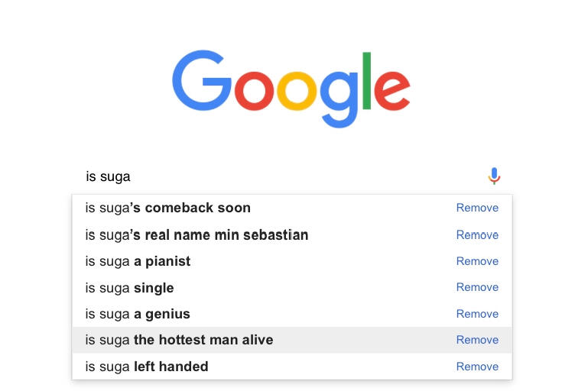Pick the 'is suga single' suggestion
588x391 pixels.
130,288
